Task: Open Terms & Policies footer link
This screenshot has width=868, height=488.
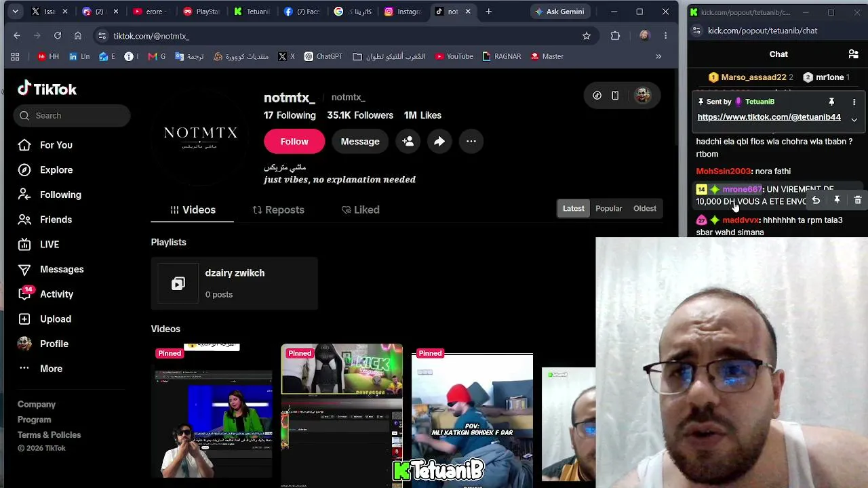Action: coord(49,435)
